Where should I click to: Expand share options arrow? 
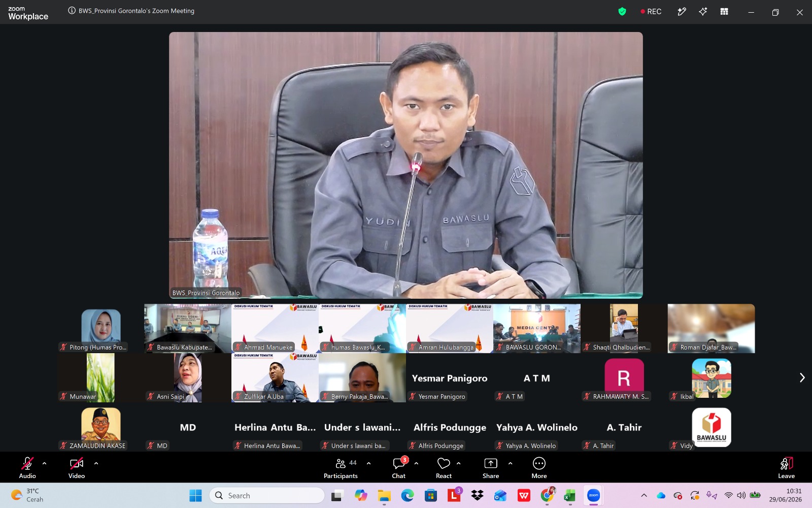pyautogui.click(x=510, y=463)
